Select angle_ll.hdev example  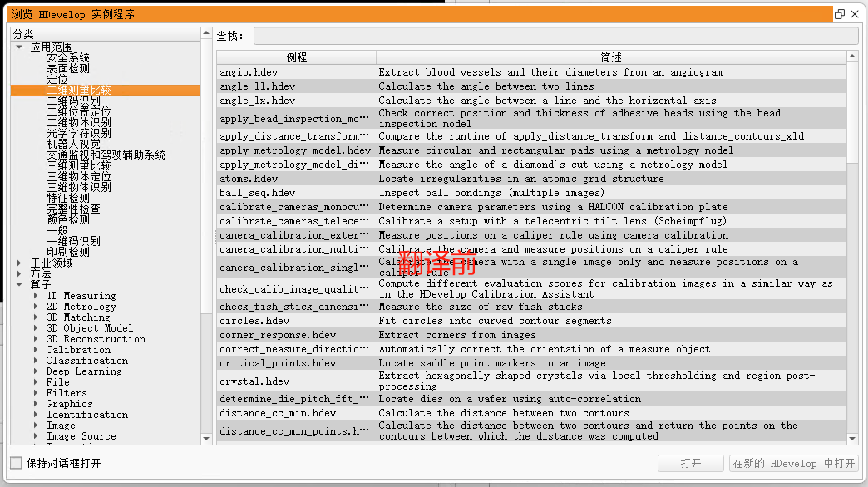[x=531, y=86]
